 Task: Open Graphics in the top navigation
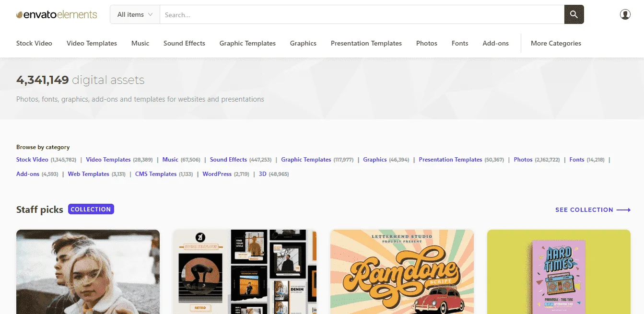click(x=303, y=43)
